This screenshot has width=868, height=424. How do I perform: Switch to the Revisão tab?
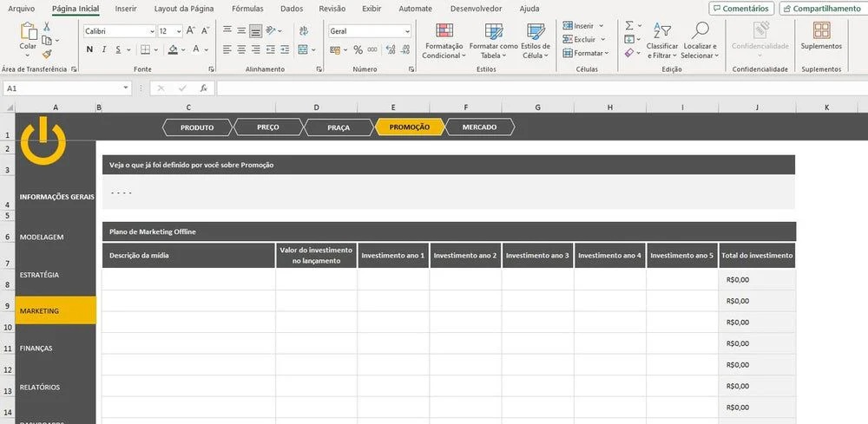pyautogui.click(x=332, y=9)
